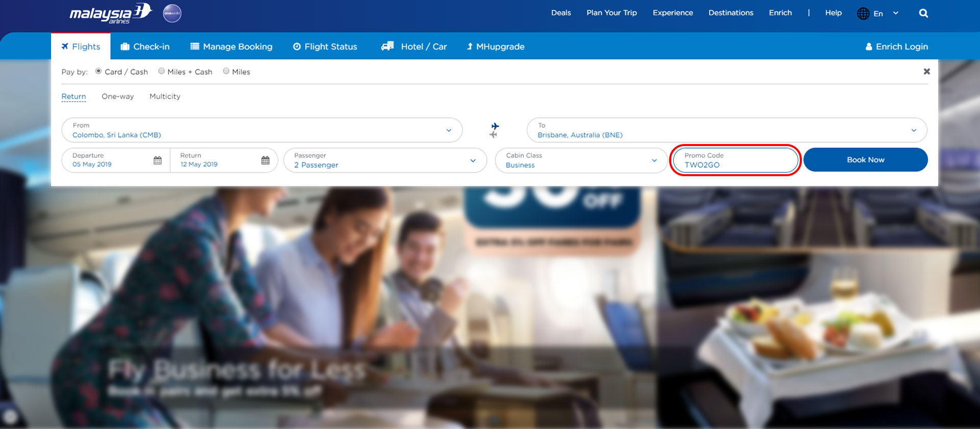Switch to Flight Status tab
Image resolution: width=980 pixels, height=429 pixels.
pos(325,46)
